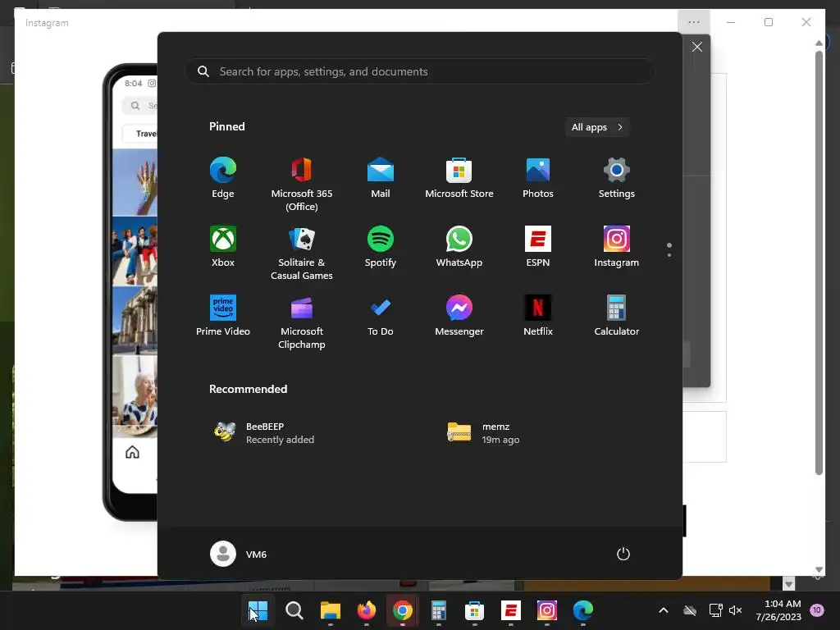840x630 pixels.
Task: Launch the Photos app
Action: coord(538,178)
